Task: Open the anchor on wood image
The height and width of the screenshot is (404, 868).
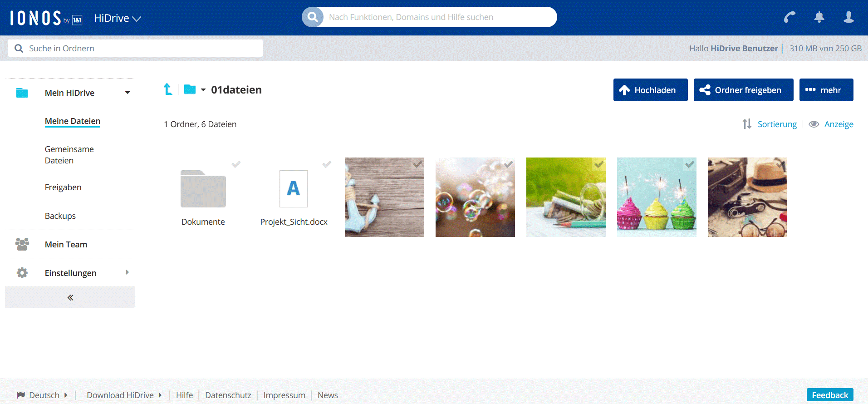Action: pos(384,197)
